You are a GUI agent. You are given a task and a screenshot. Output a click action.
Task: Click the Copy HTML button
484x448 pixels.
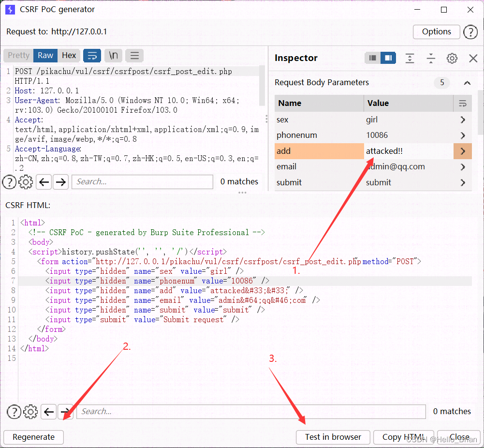403,437
